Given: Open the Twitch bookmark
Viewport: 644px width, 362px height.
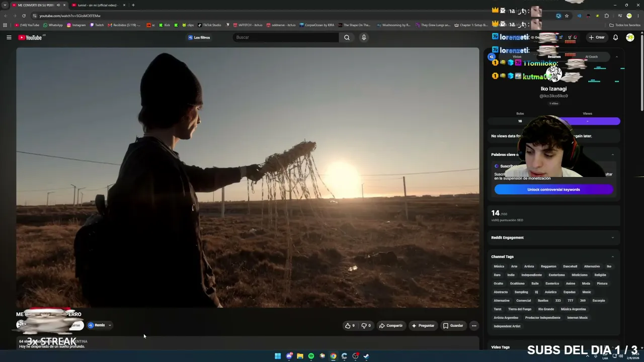Looking at the screenshot, I should coord(97,25).
